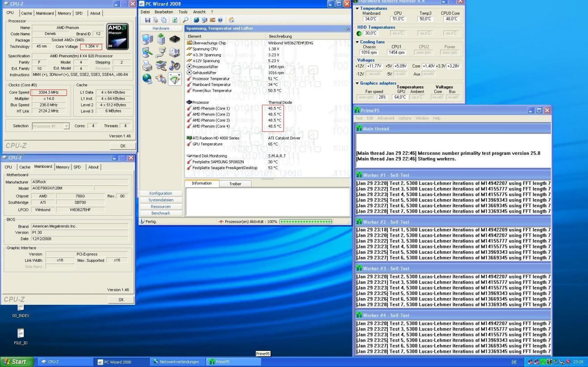Click the Home house icon in PC Wizard toolbar
The width and height of the screenshot is (588, 367).
(x=232, y=20)
